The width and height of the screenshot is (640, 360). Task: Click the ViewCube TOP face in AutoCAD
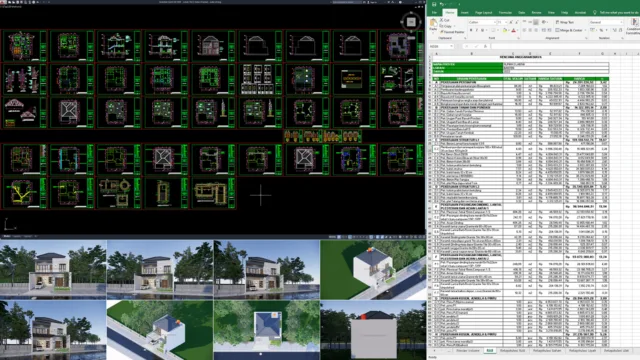tap(411, 22)
